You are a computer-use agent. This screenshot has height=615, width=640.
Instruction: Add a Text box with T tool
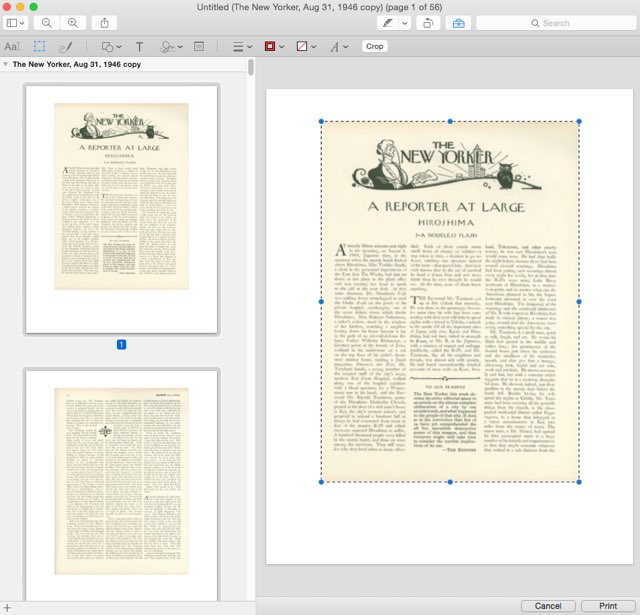pos(139,47)
